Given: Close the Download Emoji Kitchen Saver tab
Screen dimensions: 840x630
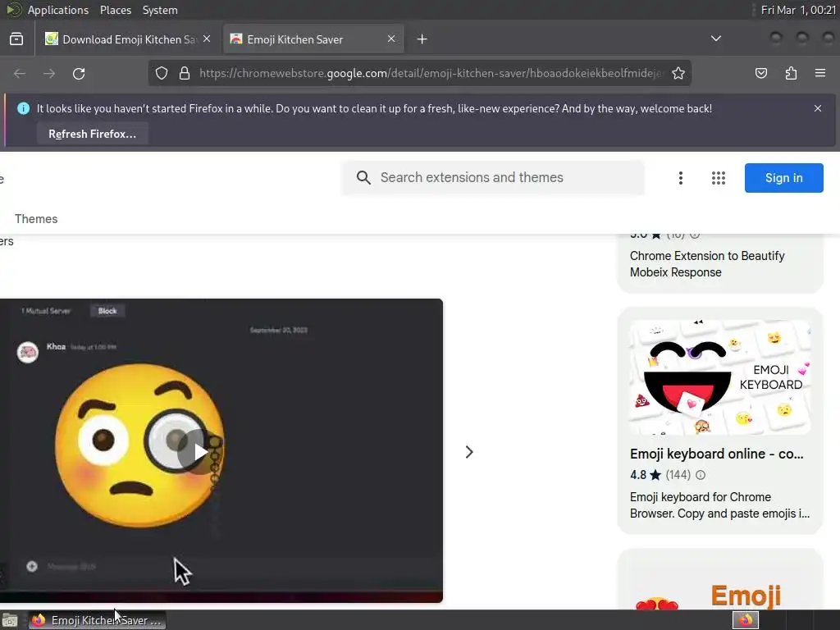Looking at the screenshot, I should coord(207,39).
